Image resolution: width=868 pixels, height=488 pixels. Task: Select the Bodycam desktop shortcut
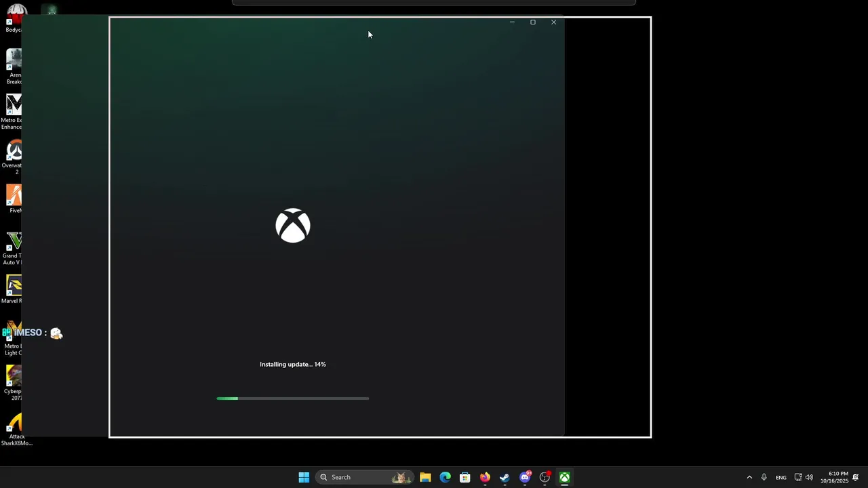pos(14,18)
